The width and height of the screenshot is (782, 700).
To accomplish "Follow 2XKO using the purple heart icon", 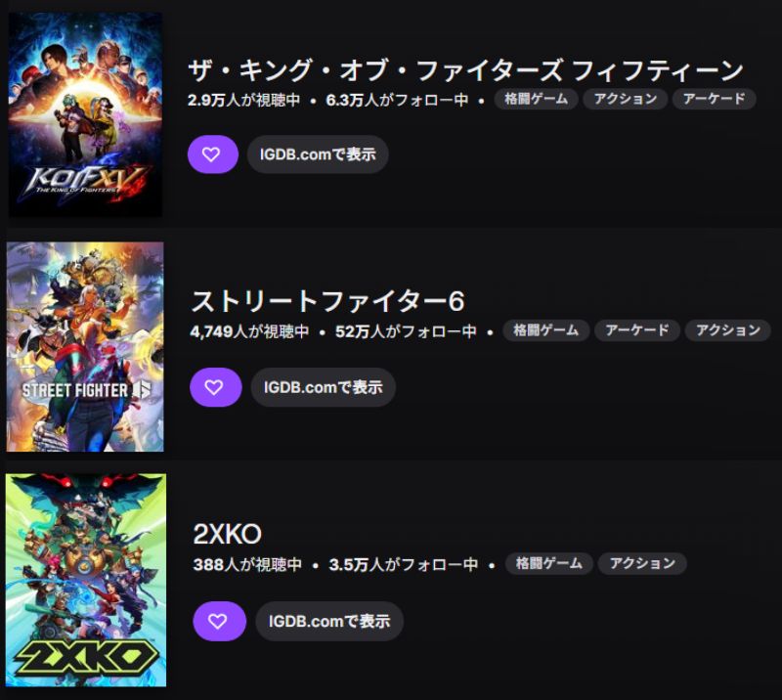I will pos(219,621).
